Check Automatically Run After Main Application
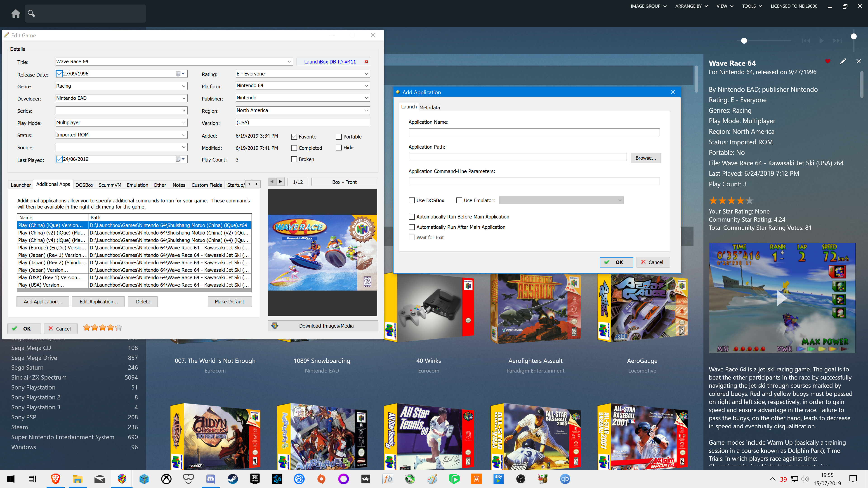This screenshot has width=868, height=488. 412,227
